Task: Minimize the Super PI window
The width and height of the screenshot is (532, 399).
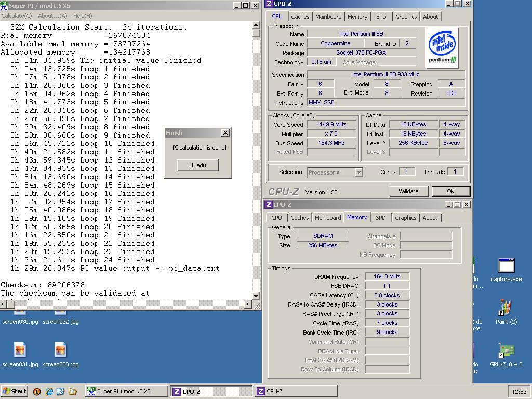Action: click(237, 6)
